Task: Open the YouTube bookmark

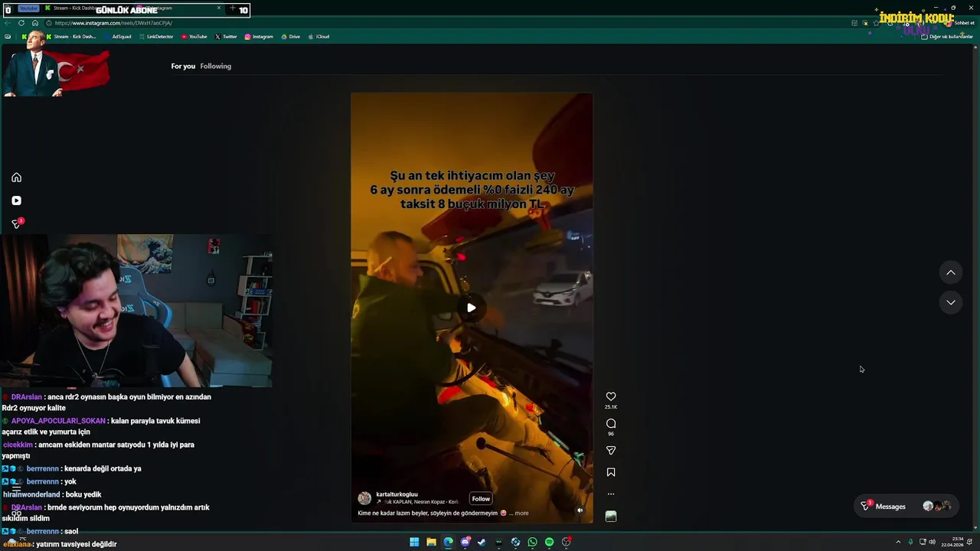Action: (x=194, y=37)
